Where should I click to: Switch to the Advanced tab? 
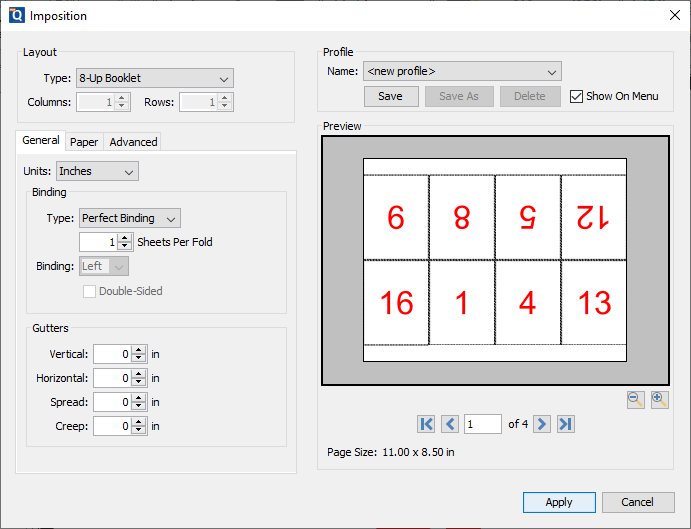pos(134,142)
